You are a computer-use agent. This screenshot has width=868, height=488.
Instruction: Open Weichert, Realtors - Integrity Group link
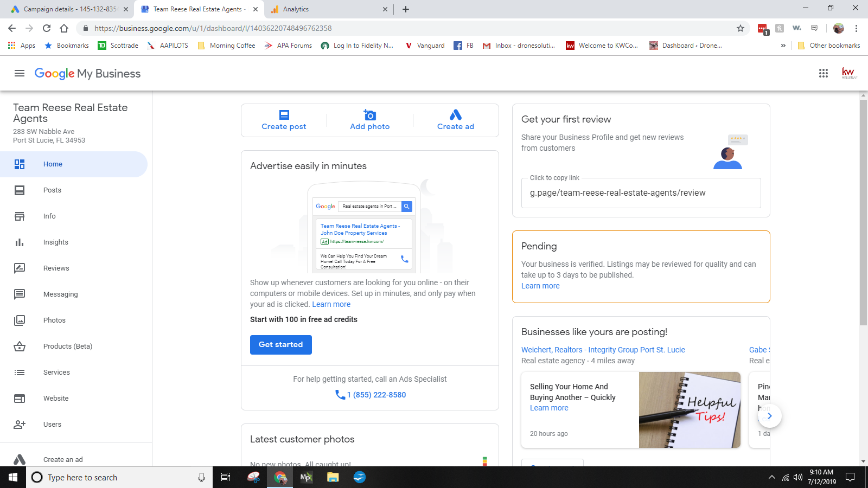point(603,350)
